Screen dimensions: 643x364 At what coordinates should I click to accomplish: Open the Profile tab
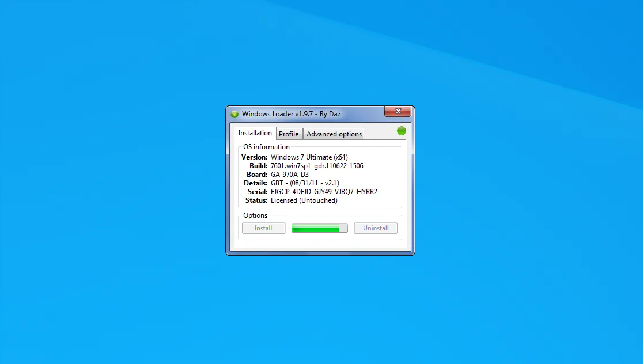[x=289, y=134]
